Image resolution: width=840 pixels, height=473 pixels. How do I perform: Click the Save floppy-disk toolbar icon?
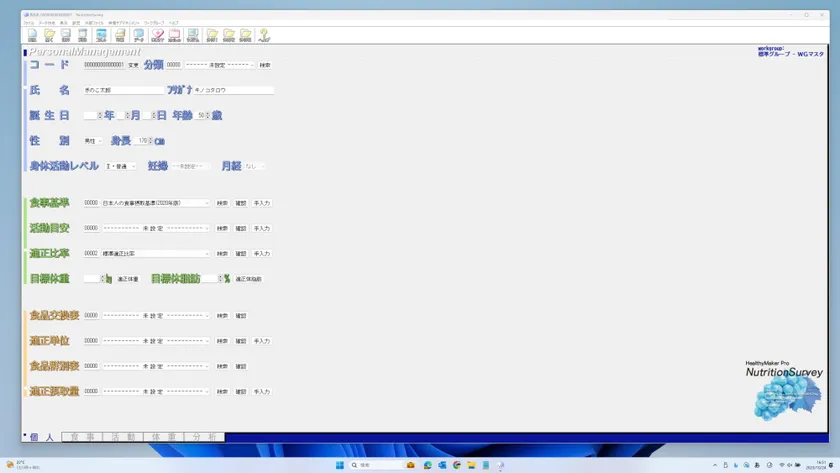click(65, 35)
